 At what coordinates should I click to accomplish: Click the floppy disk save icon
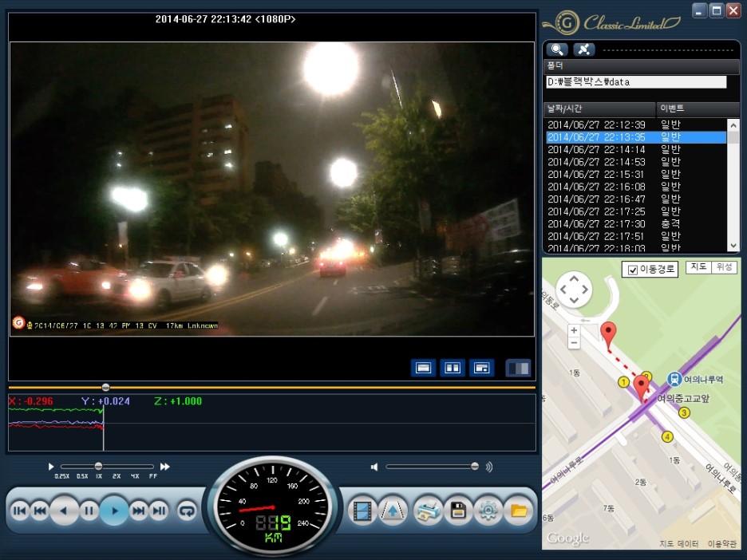pos(458,511)
